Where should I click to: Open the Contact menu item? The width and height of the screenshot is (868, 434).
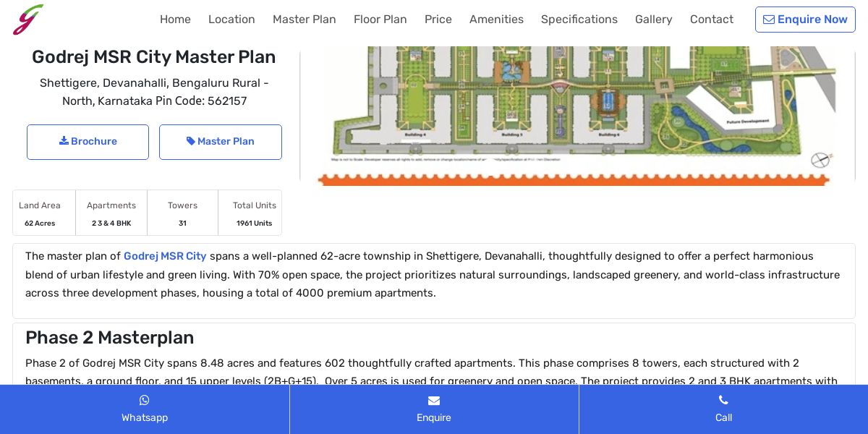(x=712, y=20)
